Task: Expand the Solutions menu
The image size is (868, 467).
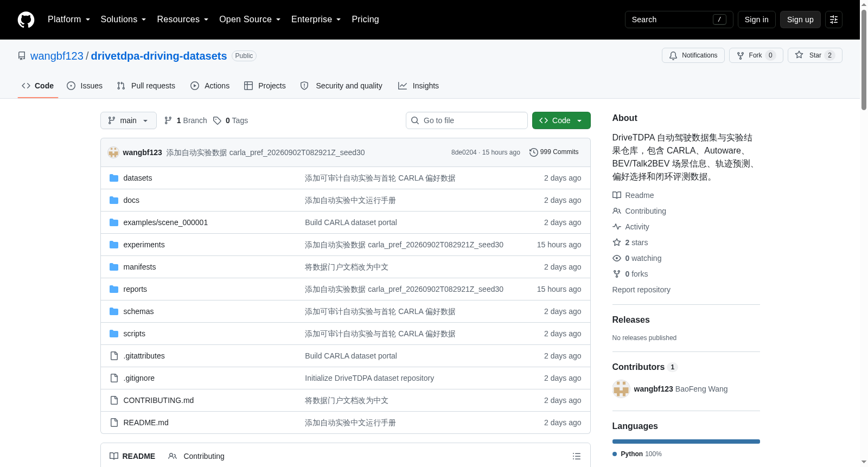Action: coord(123,20)
